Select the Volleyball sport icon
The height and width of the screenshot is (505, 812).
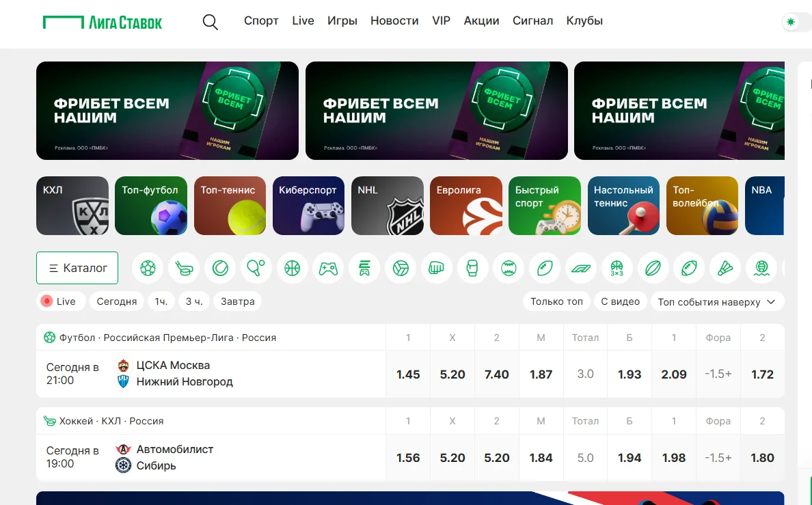(401, 268)
